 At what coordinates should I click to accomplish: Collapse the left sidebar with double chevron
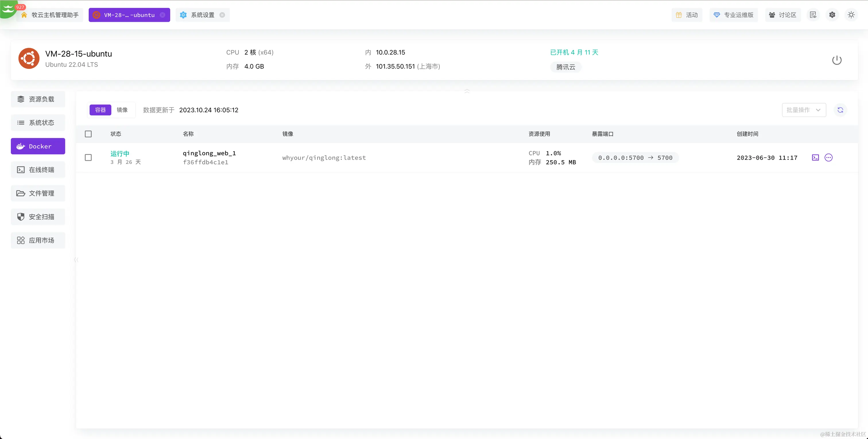76,260
